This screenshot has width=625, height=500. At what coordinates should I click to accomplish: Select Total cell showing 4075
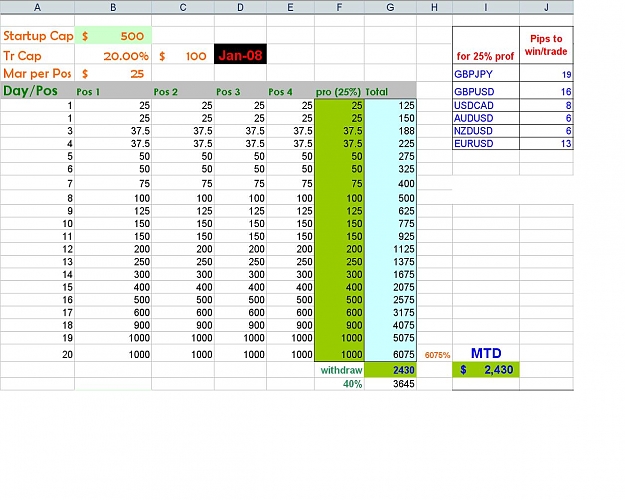point(390,325)
